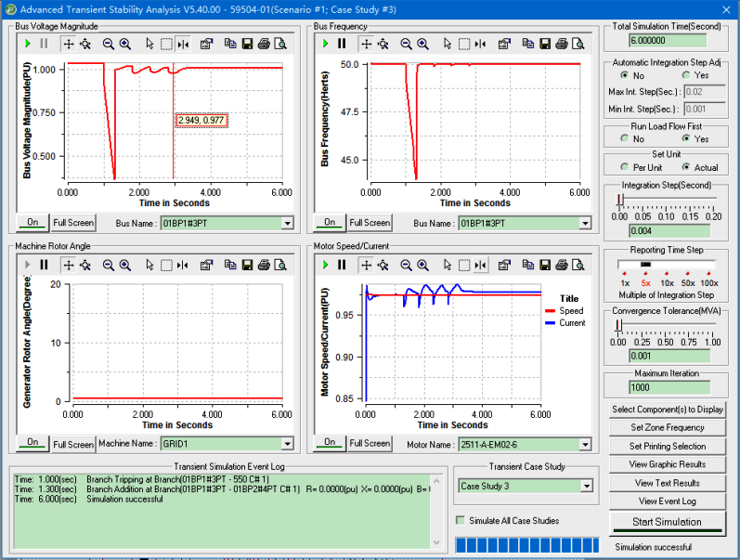This screenshot has height=560, width=740.
Task: Click the Maximum Iteration field showing 1000
Action: (669, 387)
